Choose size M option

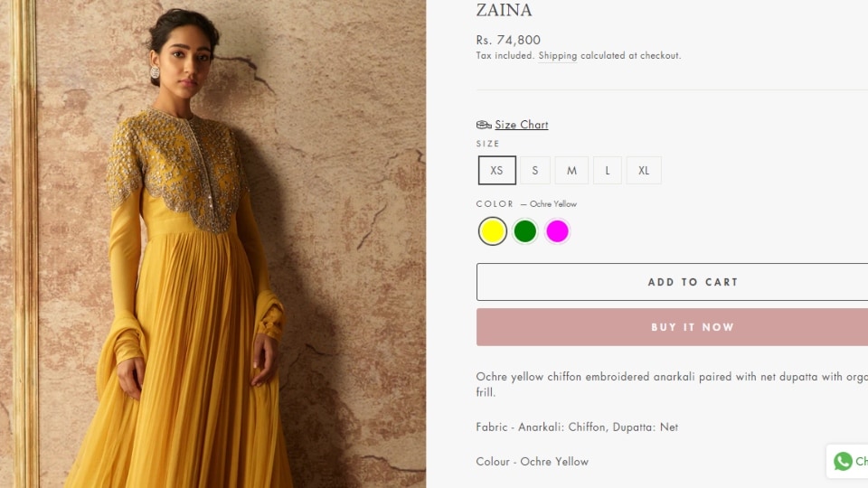coord(571,171)
